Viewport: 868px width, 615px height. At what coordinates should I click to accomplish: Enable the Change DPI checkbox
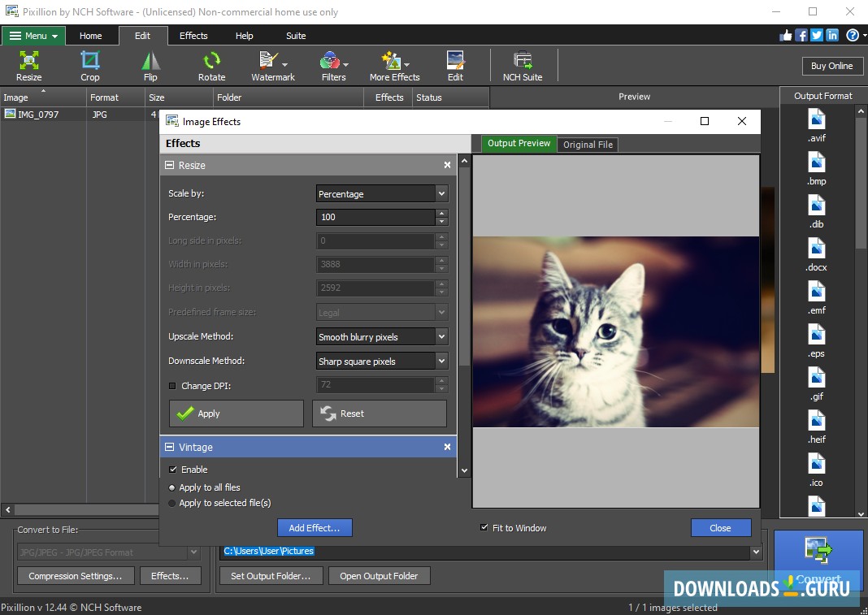coord(172,386)
